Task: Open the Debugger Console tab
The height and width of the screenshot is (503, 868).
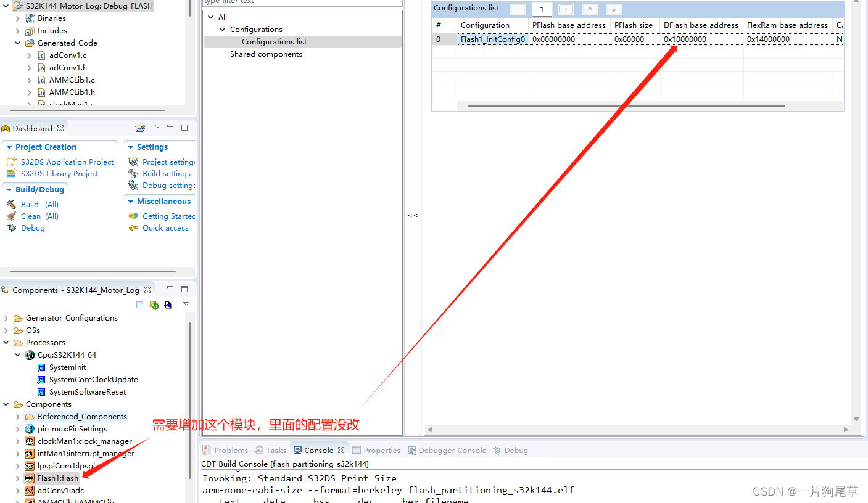Action: pos(447,450)
